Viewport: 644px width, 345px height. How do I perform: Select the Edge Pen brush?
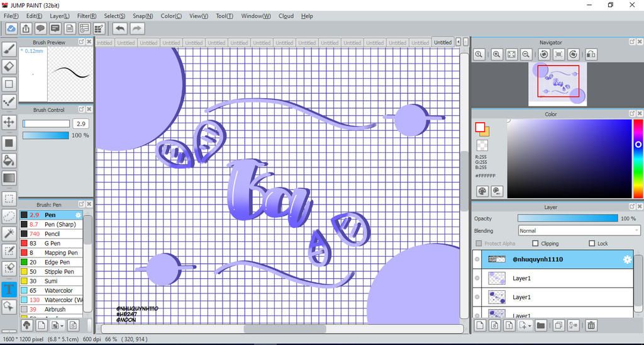tap(52, 262)
